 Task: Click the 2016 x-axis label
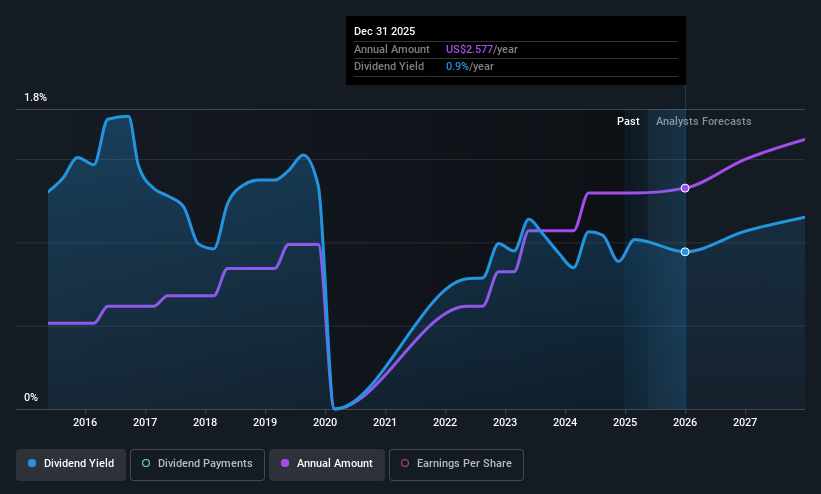pyautogui.click(x=85, y=422)
